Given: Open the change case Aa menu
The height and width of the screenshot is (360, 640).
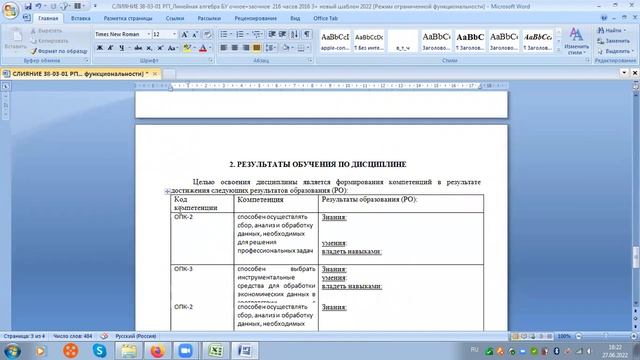Looking at the screenshot, I should (172, 48).
